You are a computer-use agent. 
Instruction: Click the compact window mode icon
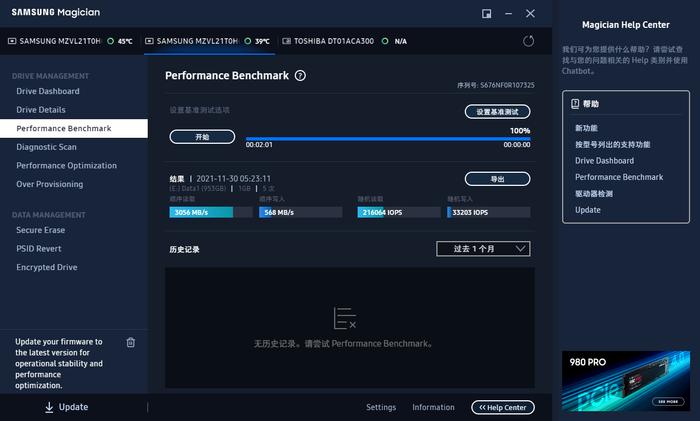(487, 14)
